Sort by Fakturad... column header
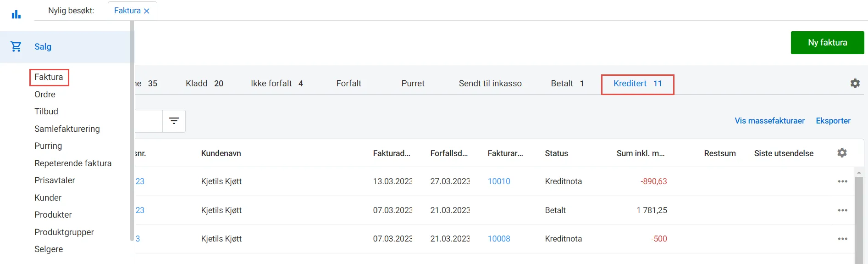Screen dimensions: 868x264 (x=392, y=153)
